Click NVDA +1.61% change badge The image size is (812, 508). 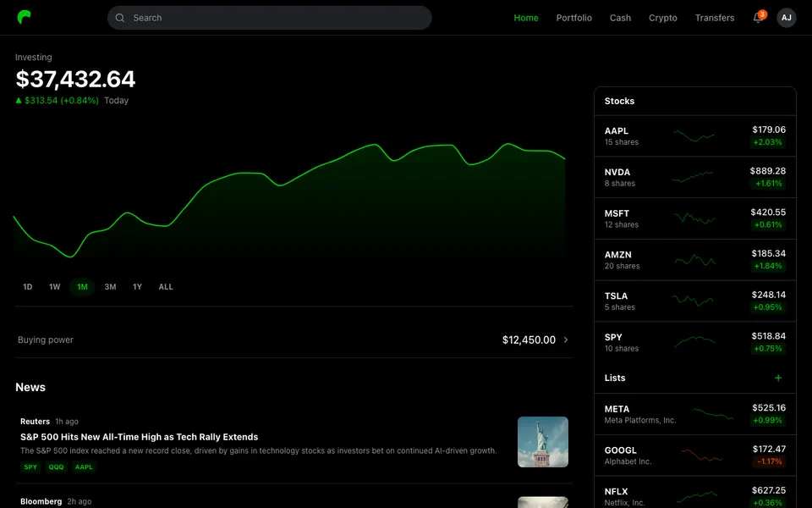pyautogui.click(x=769, y=184)
